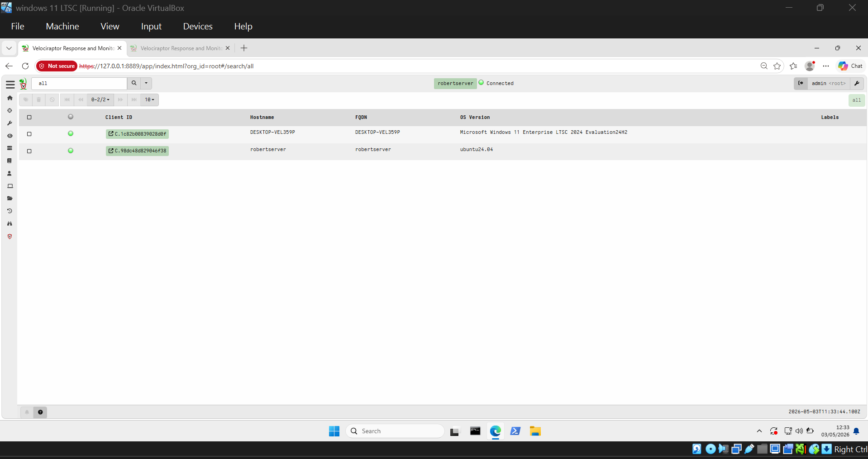The height and width of the screenshot is (459, 868).
Task: Open File Explorer from the taskbar
Action: pos(535,431)
